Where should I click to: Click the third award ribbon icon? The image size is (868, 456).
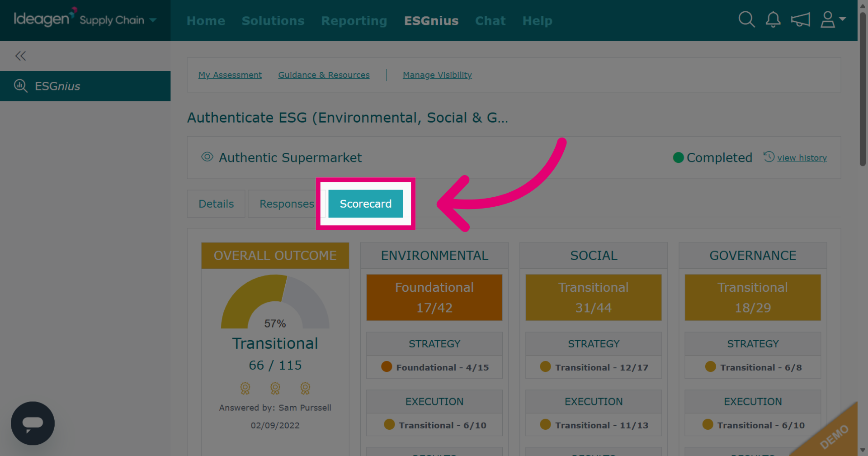pyautogui.click(x=305, y=388)
